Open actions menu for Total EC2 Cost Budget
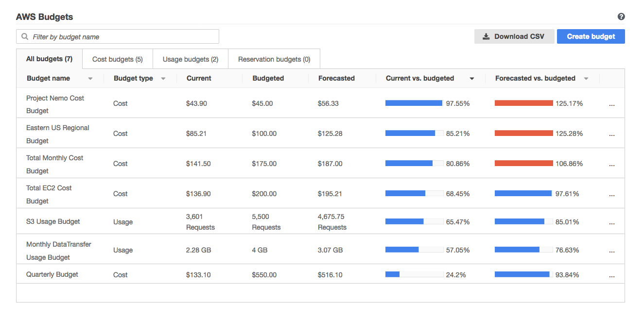The width and height of the screenshot is (644, 320). [x=611, y=194]
